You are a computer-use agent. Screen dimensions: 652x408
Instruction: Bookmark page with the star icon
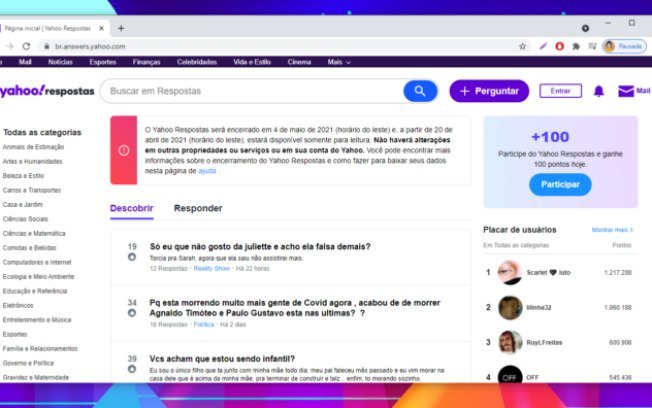(523, 46)
